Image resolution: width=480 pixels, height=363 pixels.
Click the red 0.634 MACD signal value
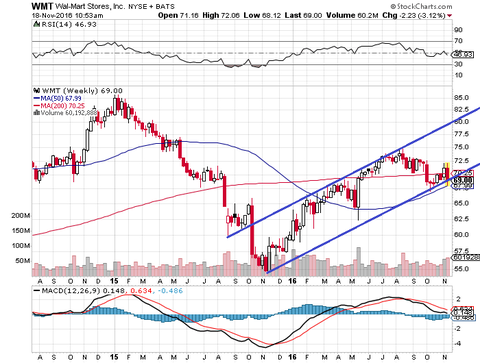[142, 291]
